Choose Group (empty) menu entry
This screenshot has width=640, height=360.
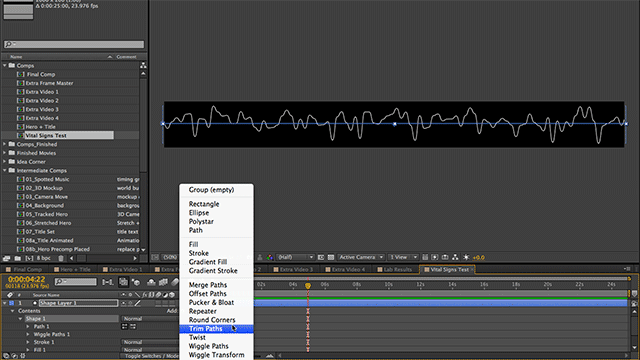tap(216, 190)
